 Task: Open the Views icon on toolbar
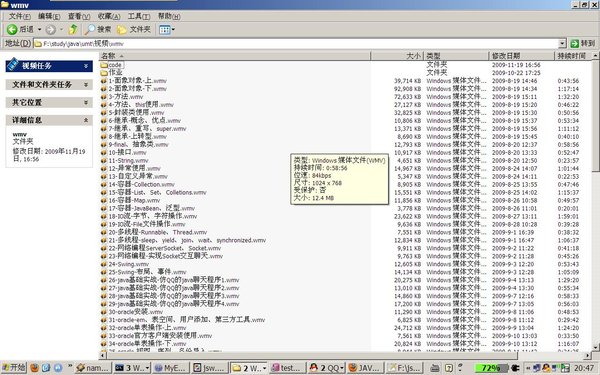[165, 29]
